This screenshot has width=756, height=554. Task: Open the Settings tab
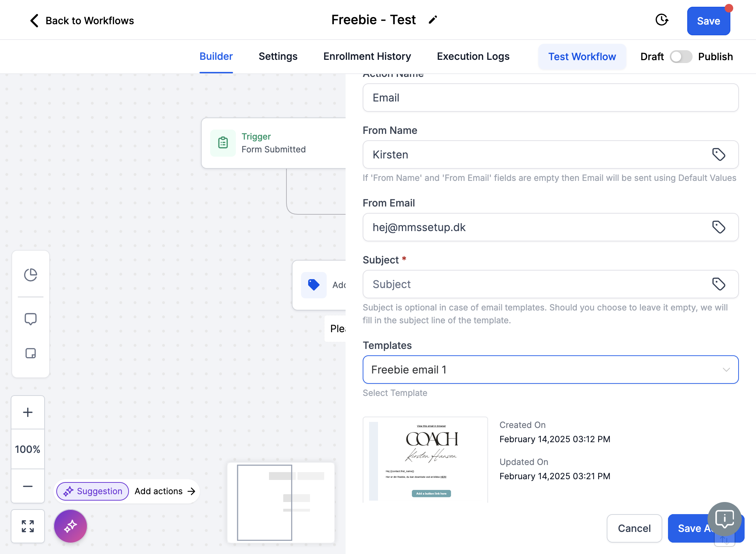click(x=278, y=57)
